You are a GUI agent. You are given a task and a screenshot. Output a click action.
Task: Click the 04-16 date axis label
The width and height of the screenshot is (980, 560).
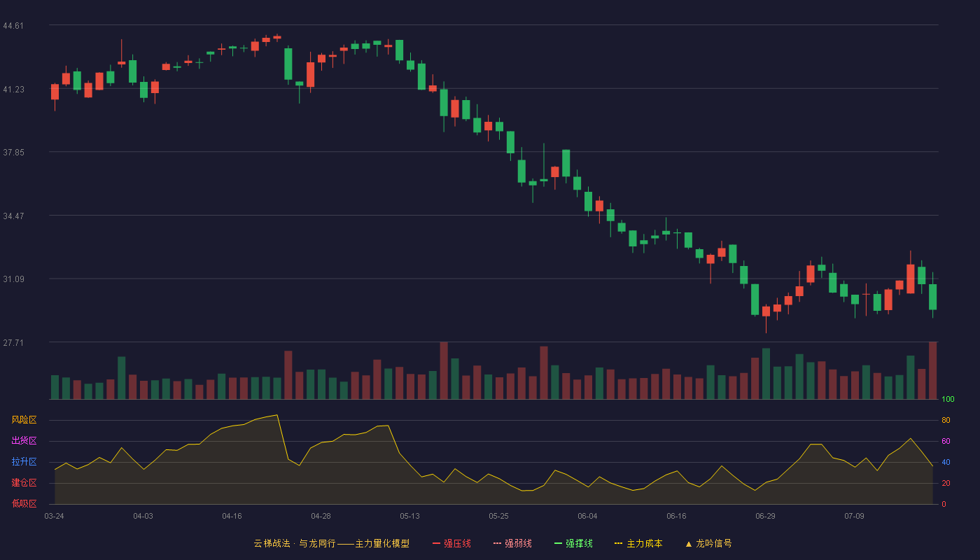tap(232, 516)
